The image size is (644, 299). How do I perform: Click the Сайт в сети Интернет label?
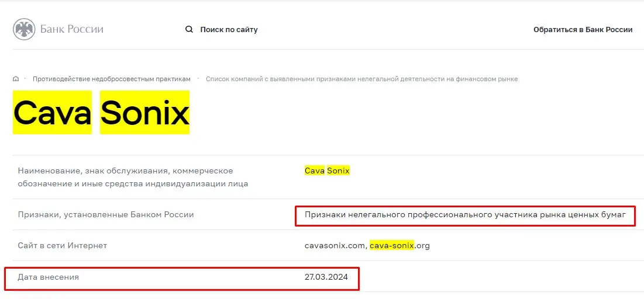click(x=63, y=246)
